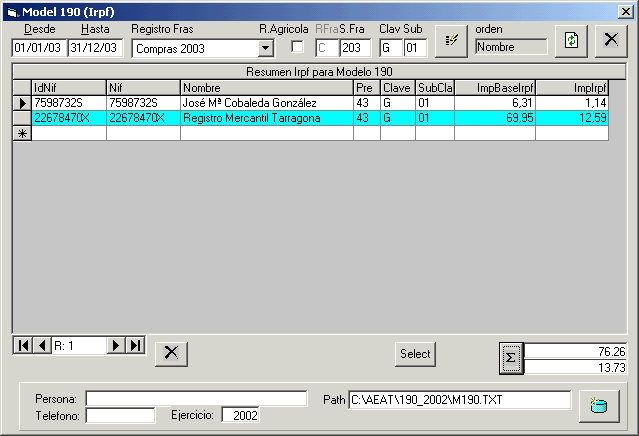Viewport: 639px width, 436px height.
Task: Toggle the R.Agricola checkbox
Action: pyautogui.click(x=297, y=47)
